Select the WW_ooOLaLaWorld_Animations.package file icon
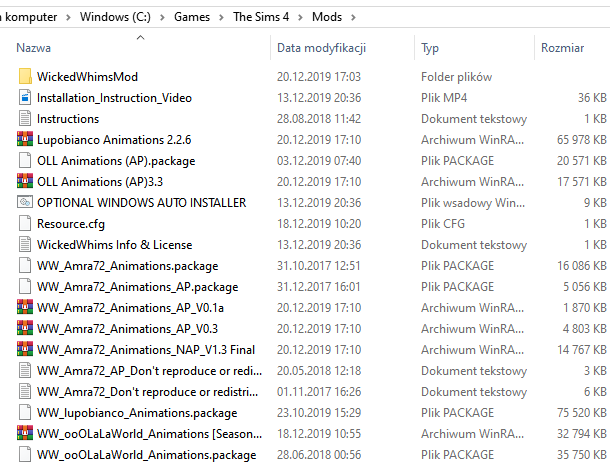 [25, 455]
